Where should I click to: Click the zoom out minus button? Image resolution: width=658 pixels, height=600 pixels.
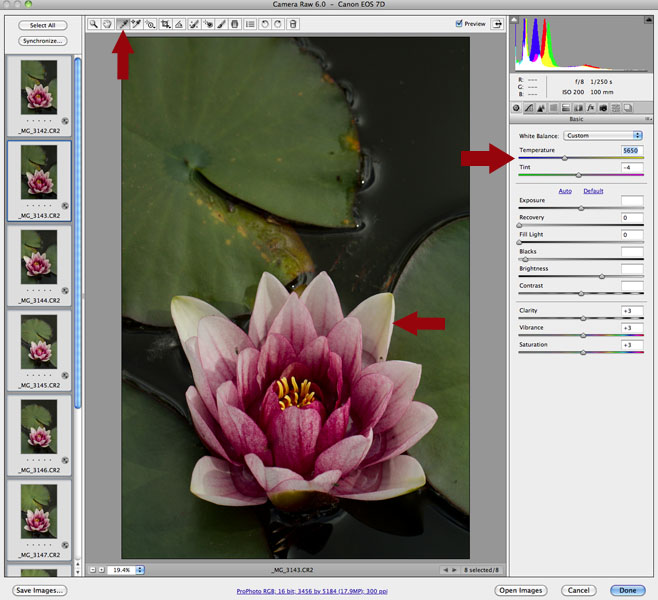tap(93, 570)
